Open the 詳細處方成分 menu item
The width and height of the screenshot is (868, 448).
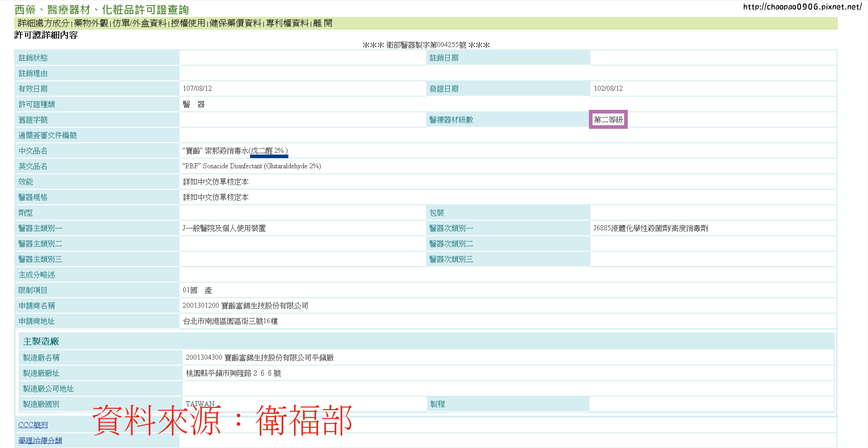pos(44,23)
